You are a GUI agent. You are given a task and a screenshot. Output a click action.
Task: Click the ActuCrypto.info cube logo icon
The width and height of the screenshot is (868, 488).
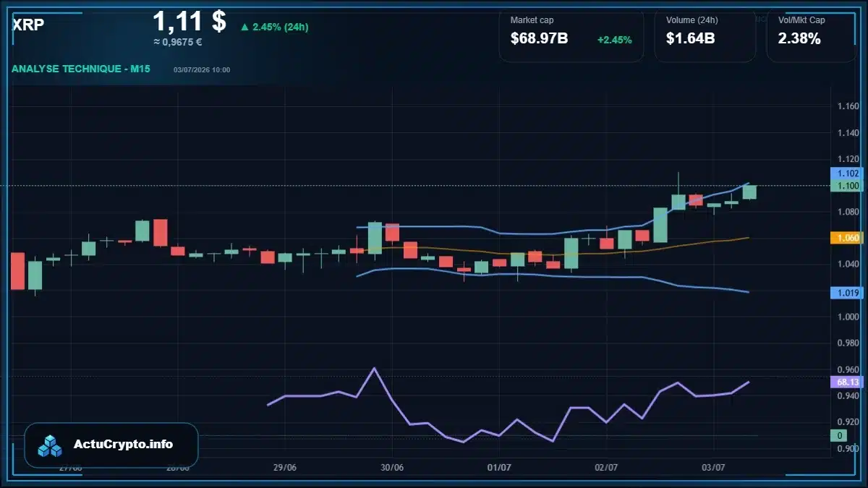[51, 445]
